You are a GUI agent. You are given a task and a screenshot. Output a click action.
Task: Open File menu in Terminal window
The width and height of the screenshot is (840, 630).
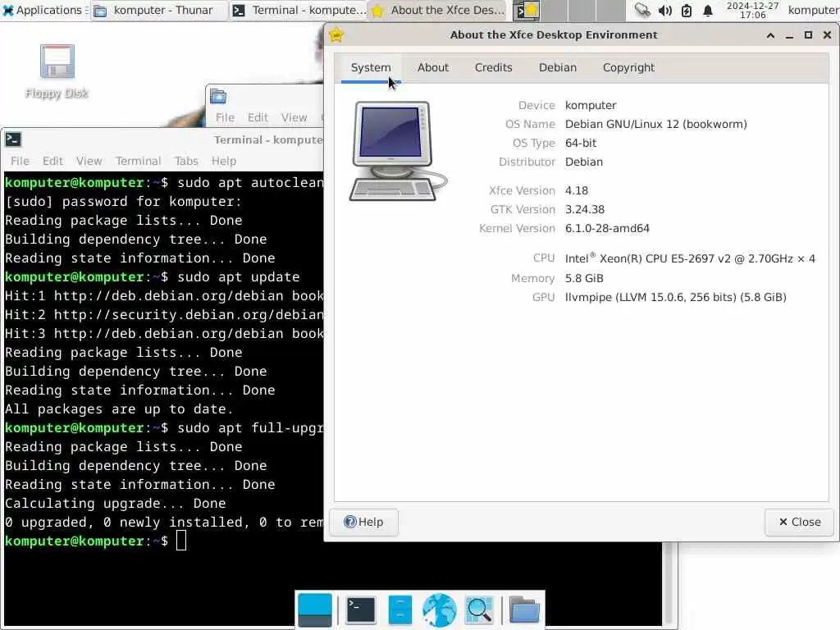coord(20,162)
